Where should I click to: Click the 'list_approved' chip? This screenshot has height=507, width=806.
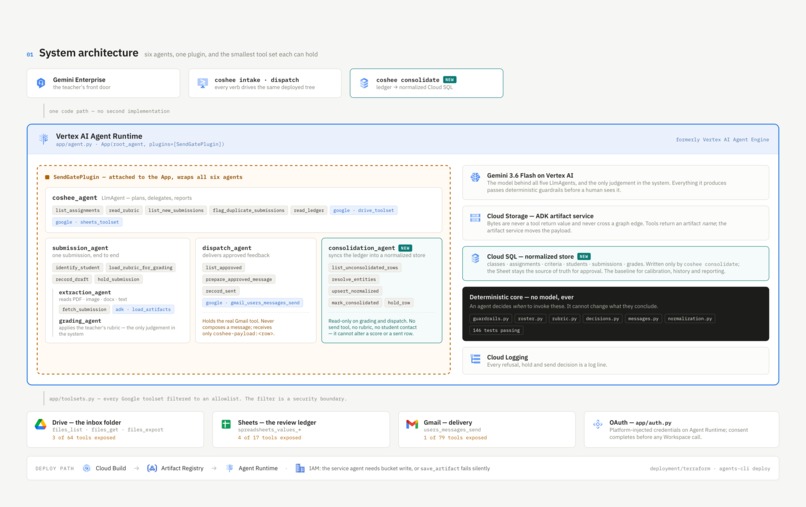[x=224, y=267]
